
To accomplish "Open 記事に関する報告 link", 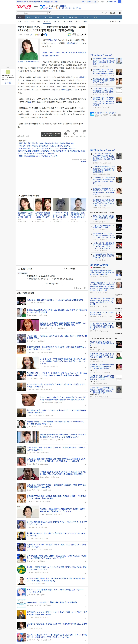I will click(x=24, y=136).
